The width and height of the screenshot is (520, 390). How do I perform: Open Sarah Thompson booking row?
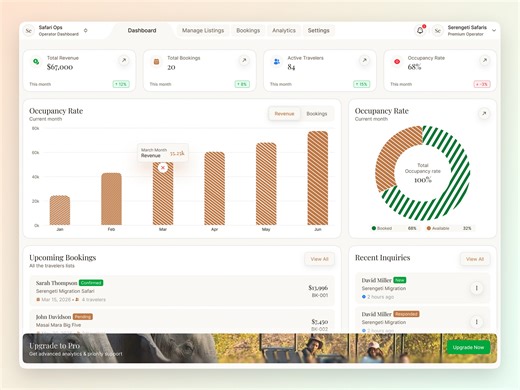tap(182, 291)
